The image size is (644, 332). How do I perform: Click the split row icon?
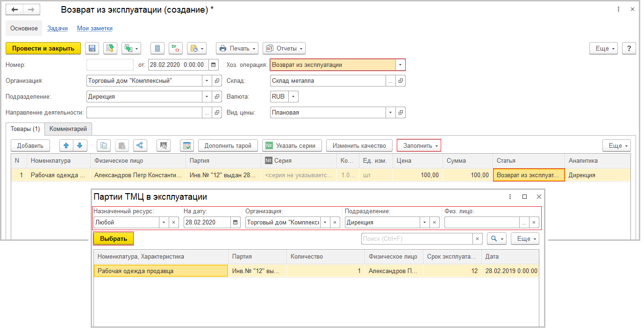[140, 145]
